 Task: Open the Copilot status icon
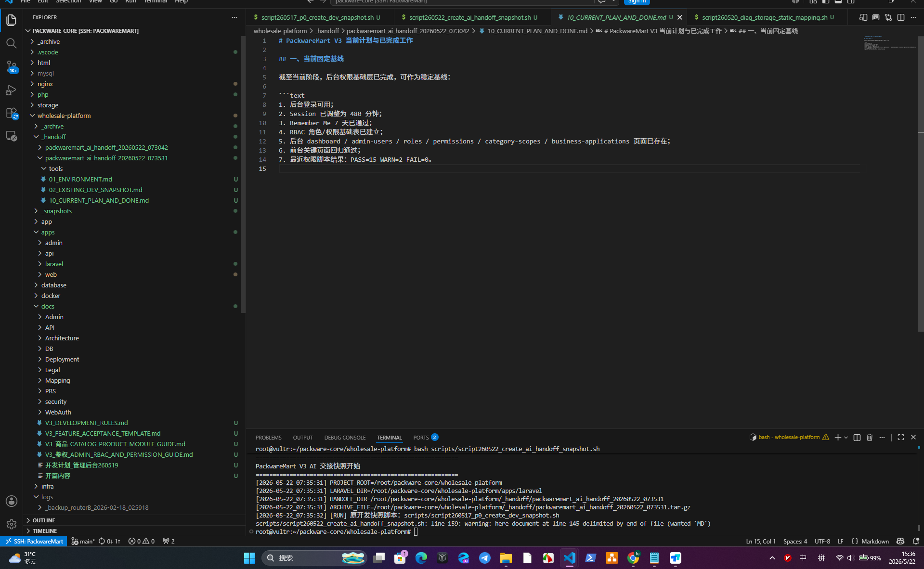tap(900, 541)
